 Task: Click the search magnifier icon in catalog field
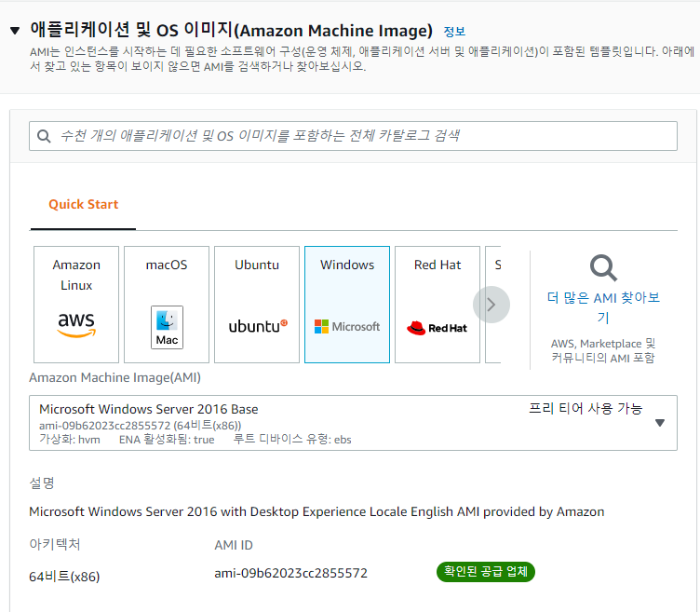(44, 136)
